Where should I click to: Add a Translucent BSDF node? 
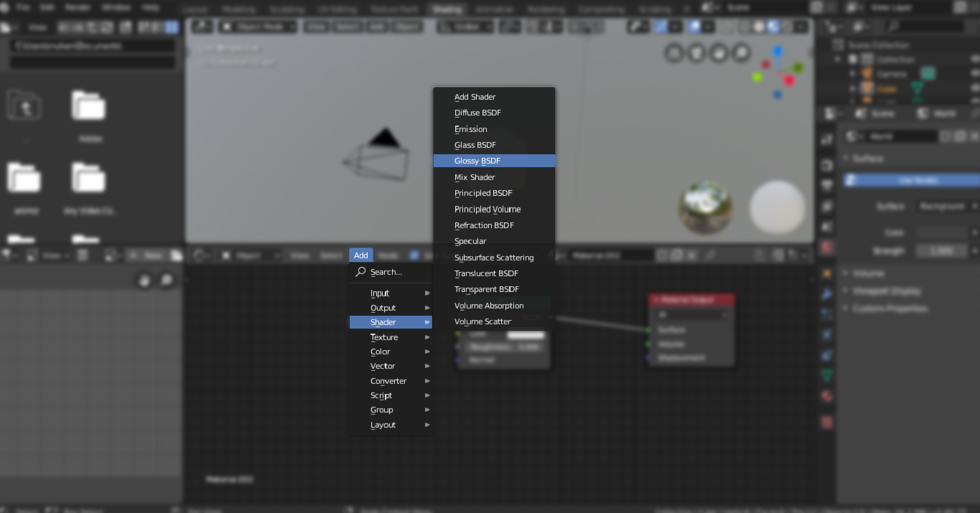pyautogui.click(x=494, y=273)
